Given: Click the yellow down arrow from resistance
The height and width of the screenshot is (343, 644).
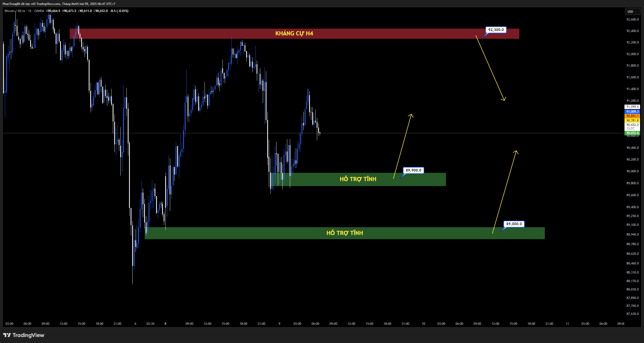Looking at the screenshot, I should tap(490, 68).
